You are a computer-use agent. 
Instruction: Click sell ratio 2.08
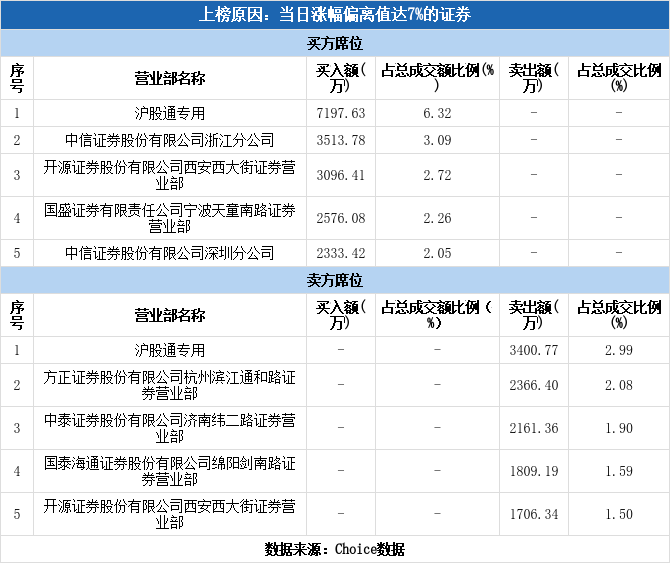[x=619, y=385]
